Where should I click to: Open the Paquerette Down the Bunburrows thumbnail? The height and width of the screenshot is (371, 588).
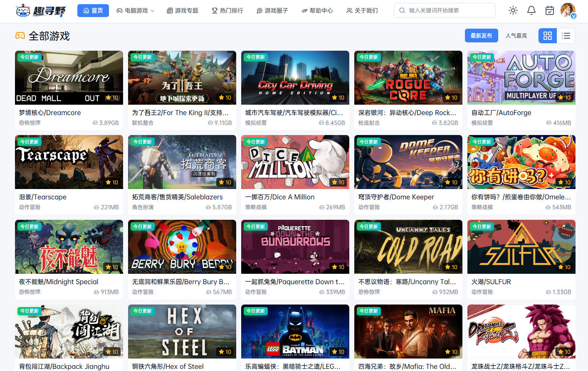point(295,247)
